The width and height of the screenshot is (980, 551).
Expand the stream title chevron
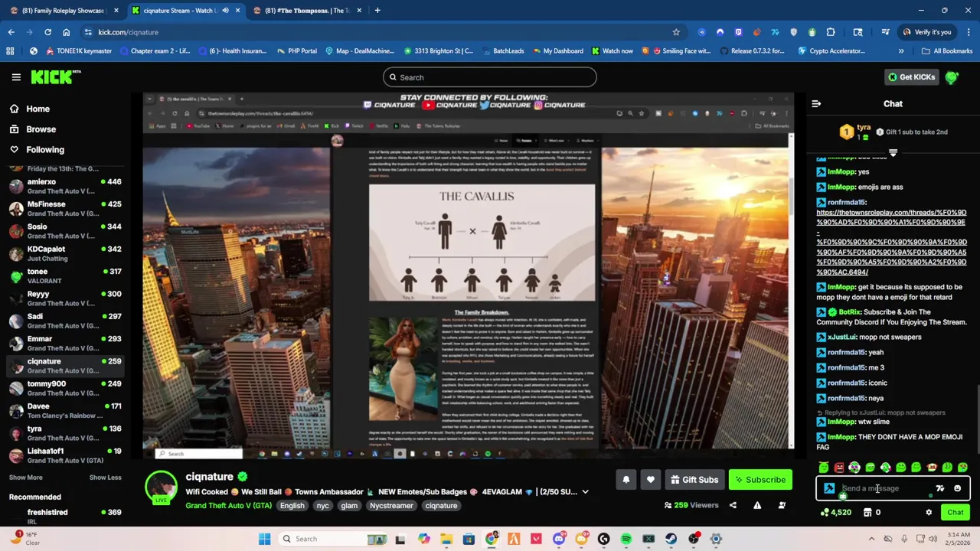[585, 492]
